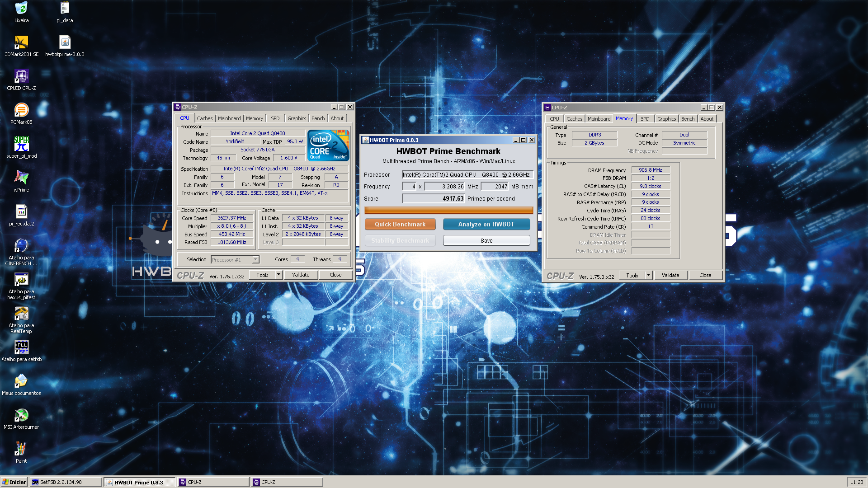The height and width of the screenshot is (488, 868).
Task: Open pi_rec.dat2 file icon
Action: point(21,211)
